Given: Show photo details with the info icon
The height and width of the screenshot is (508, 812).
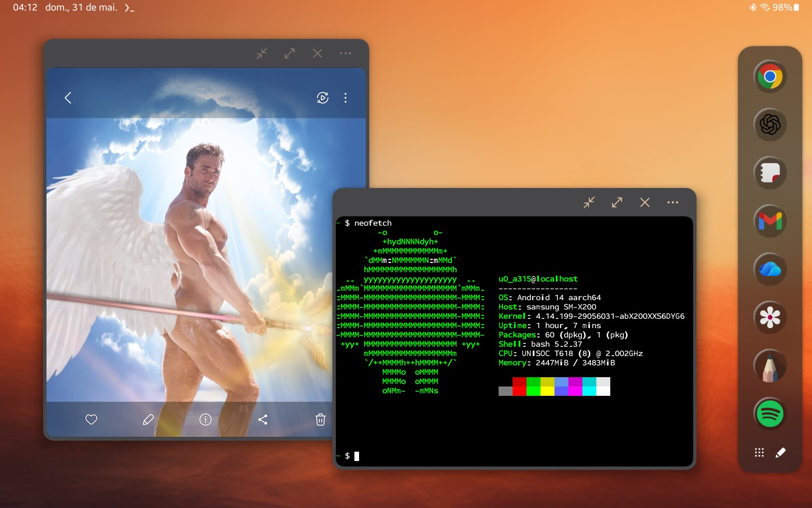Looking at the screenshot, I should tap(206, 420).
